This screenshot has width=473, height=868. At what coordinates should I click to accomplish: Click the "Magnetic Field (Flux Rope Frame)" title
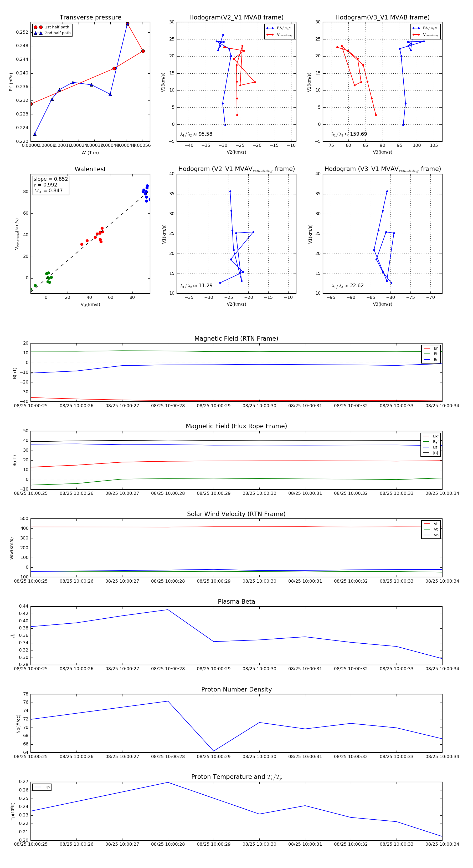click(x=236, y=426)
